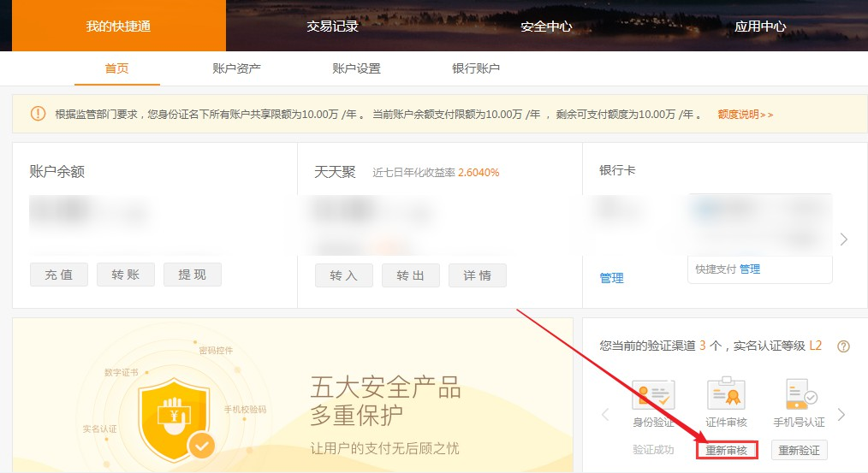Click the 重新审核 re-review button

click(x=726, y=450)
